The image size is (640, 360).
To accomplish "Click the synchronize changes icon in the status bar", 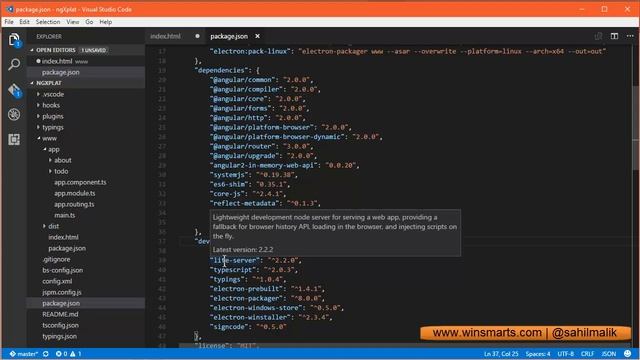I will tap(46, 354).
